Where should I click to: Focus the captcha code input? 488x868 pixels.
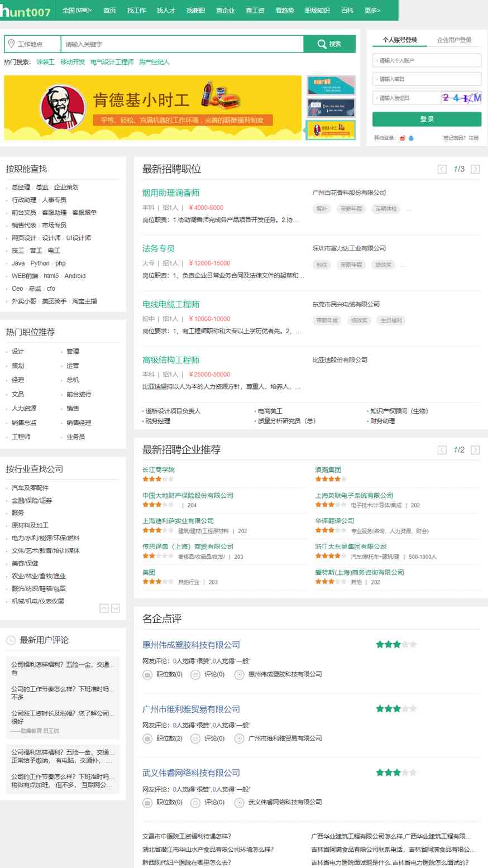click(406, 98)
